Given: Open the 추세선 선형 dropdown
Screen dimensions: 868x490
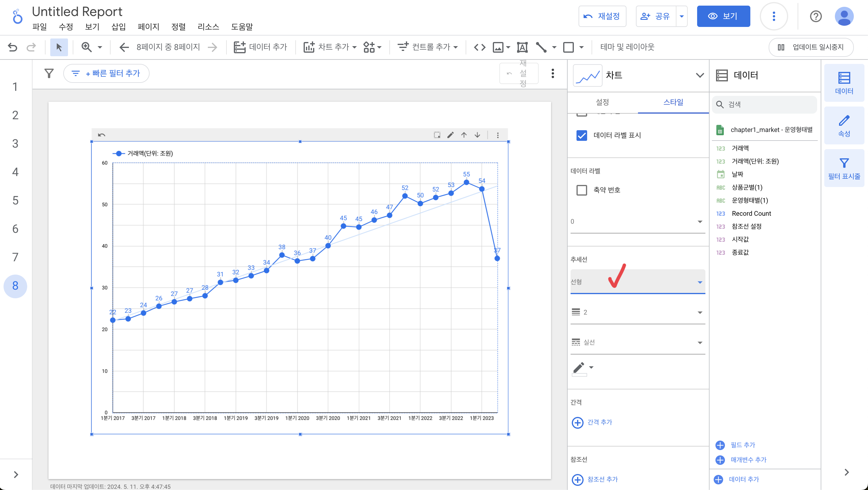Looking at the screenshot, I should click(x=637, y=282).
